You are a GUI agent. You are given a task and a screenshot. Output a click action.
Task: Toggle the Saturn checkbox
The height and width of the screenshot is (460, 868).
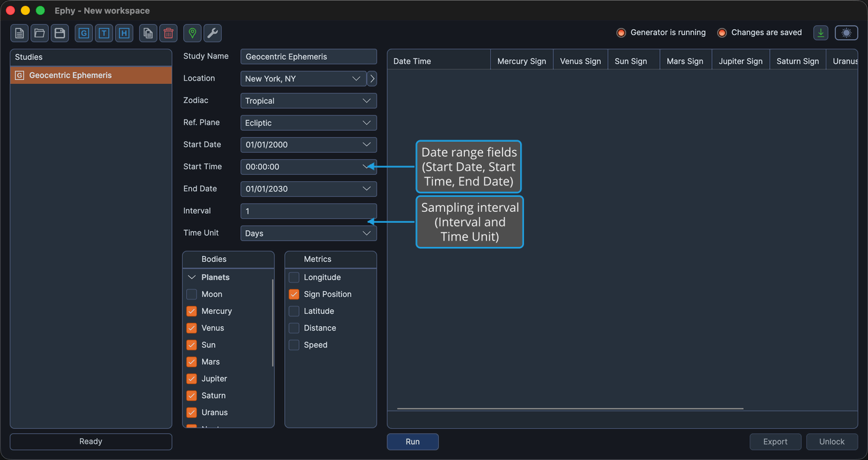(x=192, y=396)
